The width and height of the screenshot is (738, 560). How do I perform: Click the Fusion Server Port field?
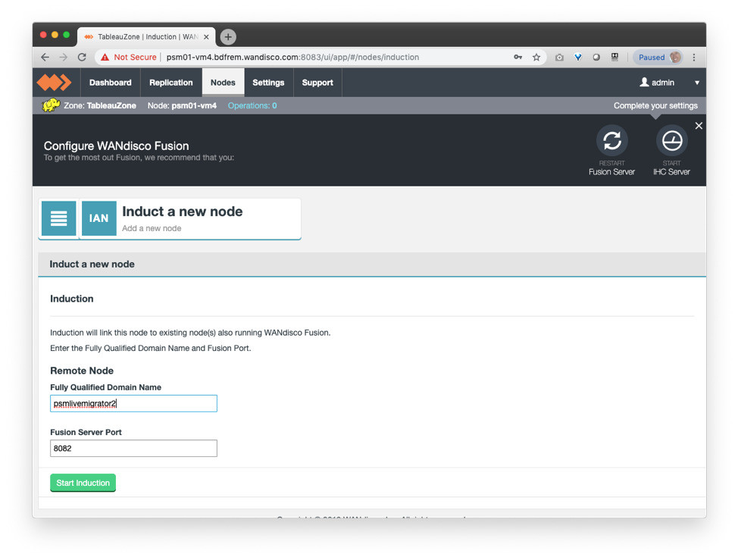click(133, 449)
